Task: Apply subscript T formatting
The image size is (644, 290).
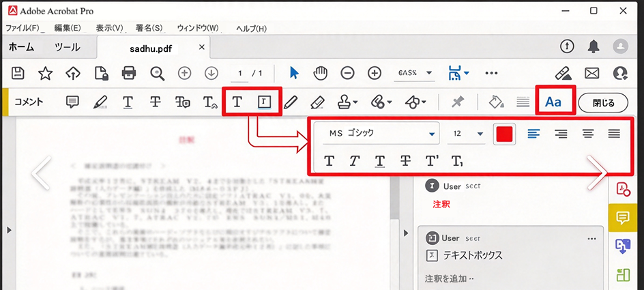Action: point(458,162)
